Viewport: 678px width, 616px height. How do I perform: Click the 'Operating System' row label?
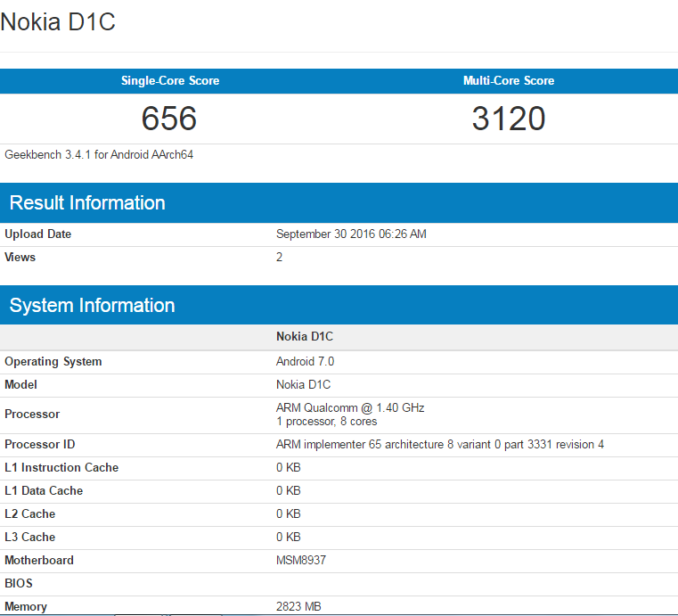(x=53, y=362)
